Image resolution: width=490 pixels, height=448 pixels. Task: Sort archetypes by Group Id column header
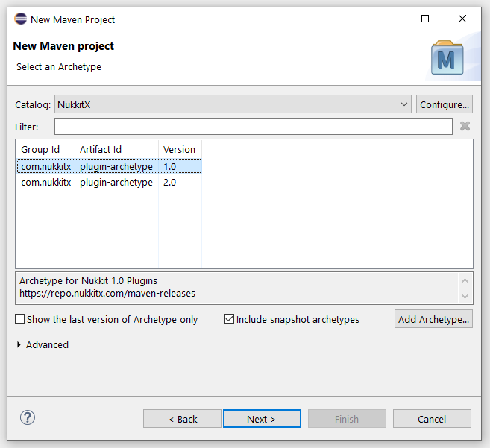pos(40,149)
